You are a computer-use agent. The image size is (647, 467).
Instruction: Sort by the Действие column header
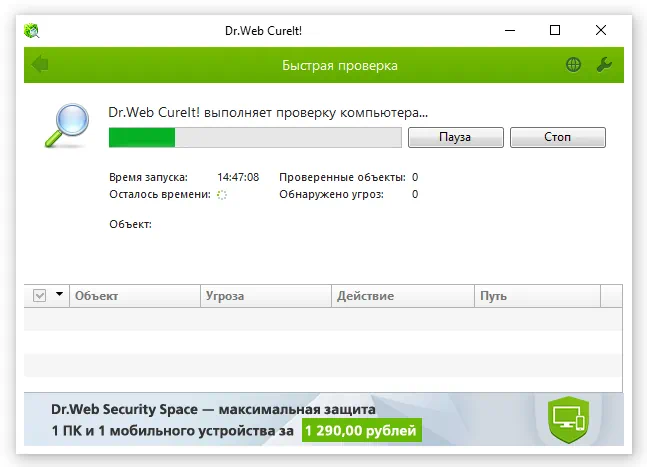coord(403,296)
